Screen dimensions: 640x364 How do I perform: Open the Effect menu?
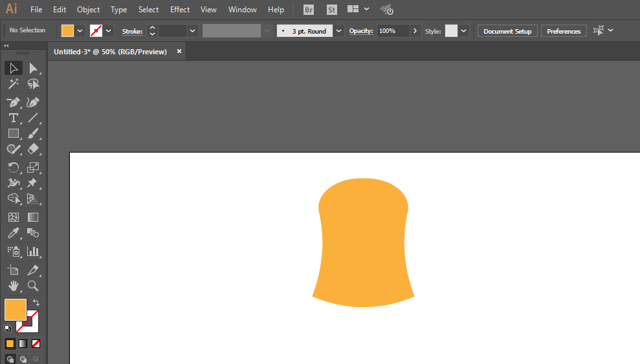180,10
